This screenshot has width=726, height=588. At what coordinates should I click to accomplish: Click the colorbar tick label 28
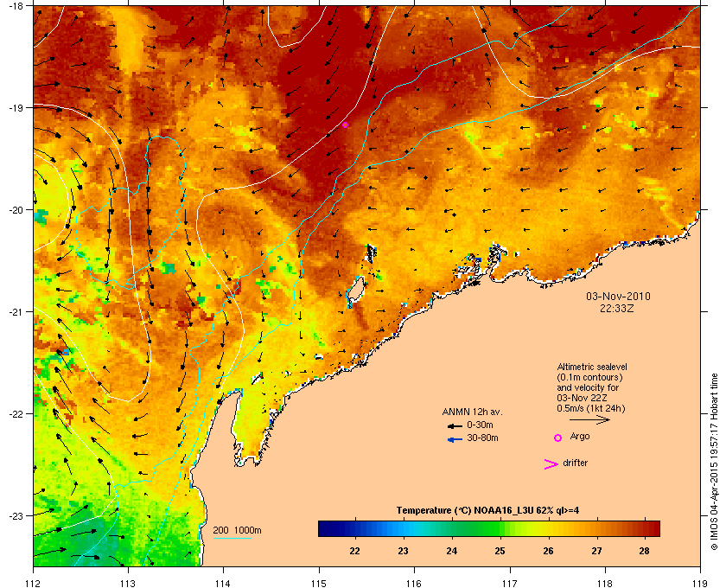click(x=644, y=551)
